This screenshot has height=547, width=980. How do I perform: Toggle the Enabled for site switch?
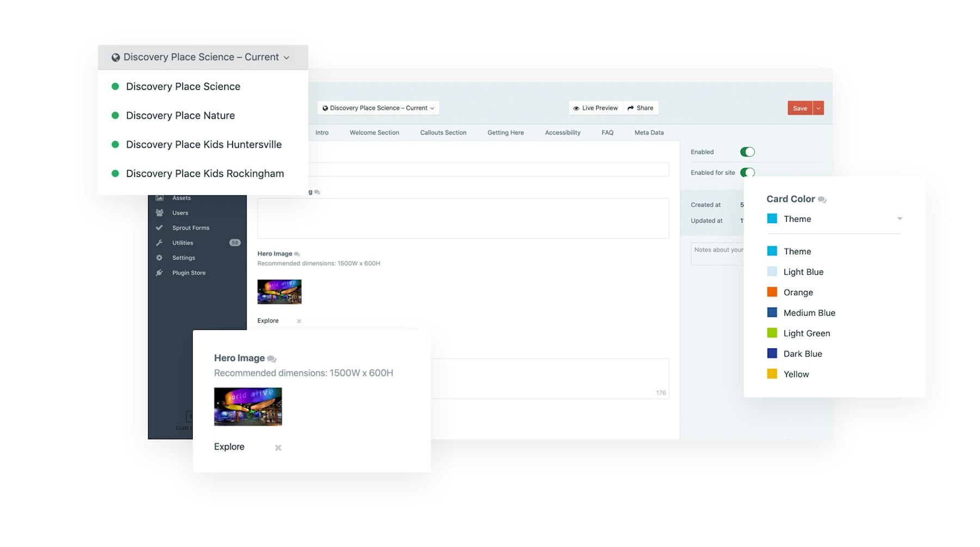tap(747, 173)
